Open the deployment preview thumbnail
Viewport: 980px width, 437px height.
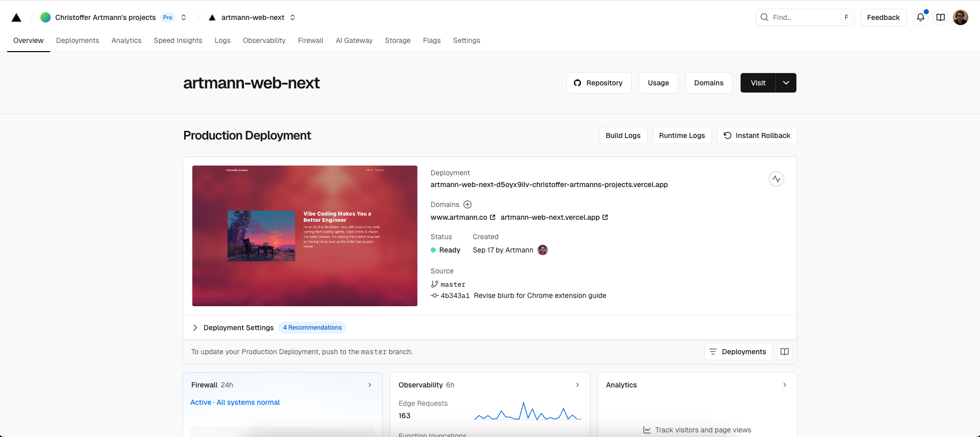click(305, 236)
